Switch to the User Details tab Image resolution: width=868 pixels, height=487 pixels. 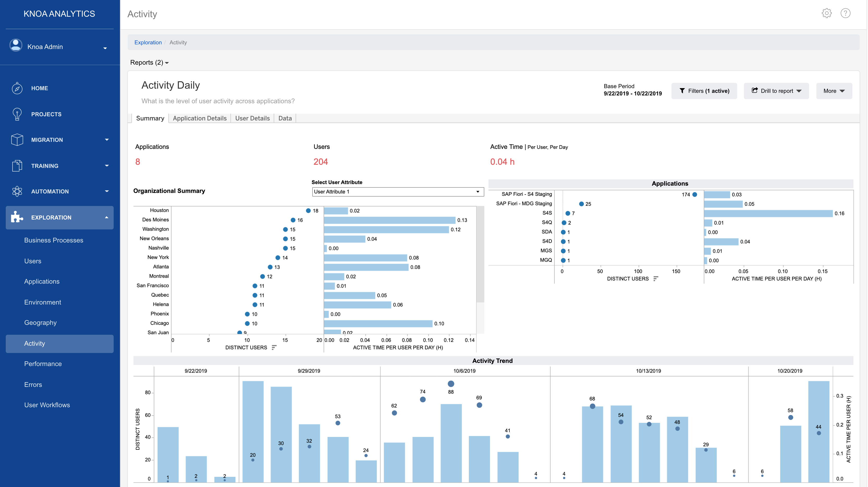(252, 118)
